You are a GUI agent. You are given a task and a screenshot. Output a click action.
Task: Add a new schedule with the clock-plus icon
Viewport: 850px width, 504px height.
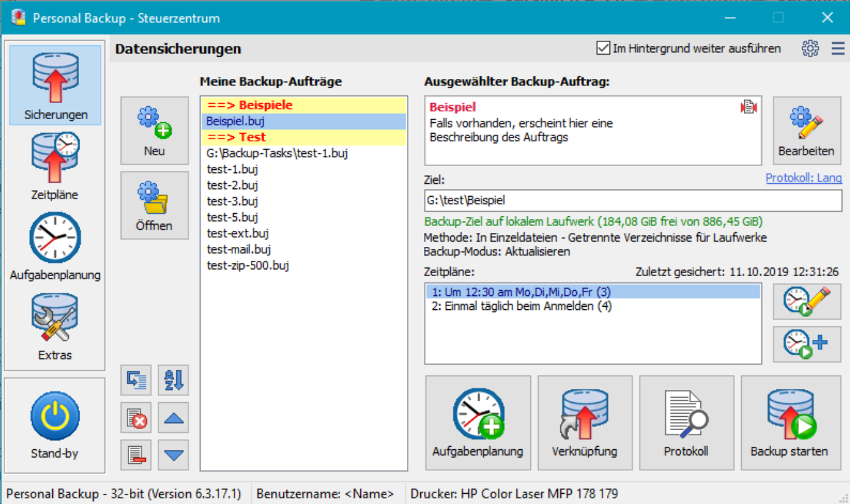pyautogui.click(x=806, y=342)
